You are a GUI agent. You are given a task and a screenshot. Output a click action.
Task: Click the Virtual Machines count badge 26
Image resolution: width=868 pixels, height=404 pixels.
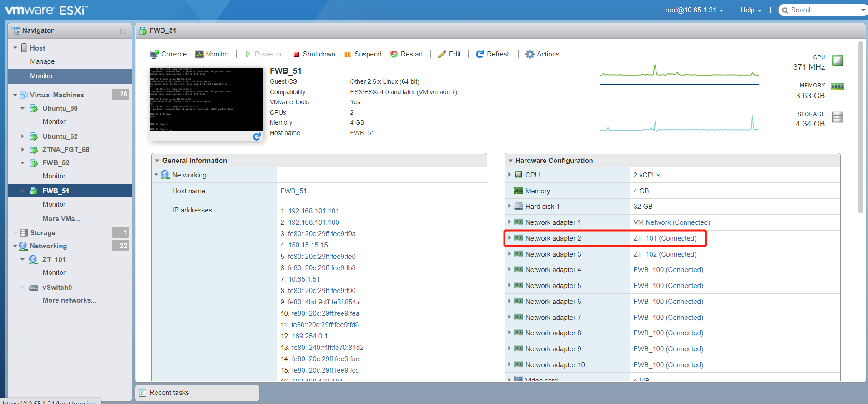click(121, 94)
